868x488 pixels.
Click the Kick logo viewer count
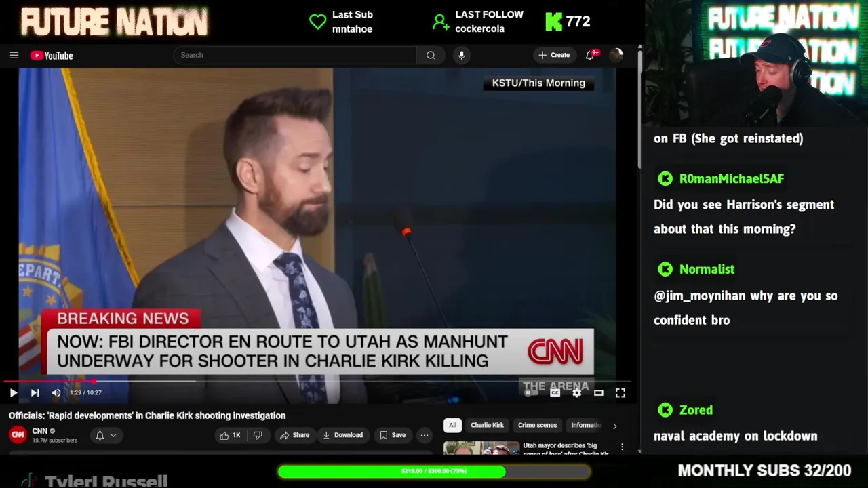(568, 22)
